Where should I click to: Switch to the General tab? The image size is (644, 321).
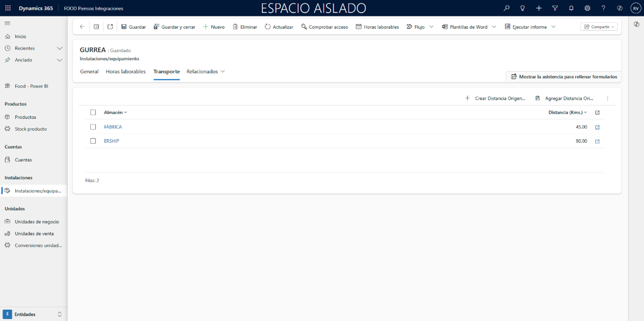pyautogui.click(x=89, y=72)
